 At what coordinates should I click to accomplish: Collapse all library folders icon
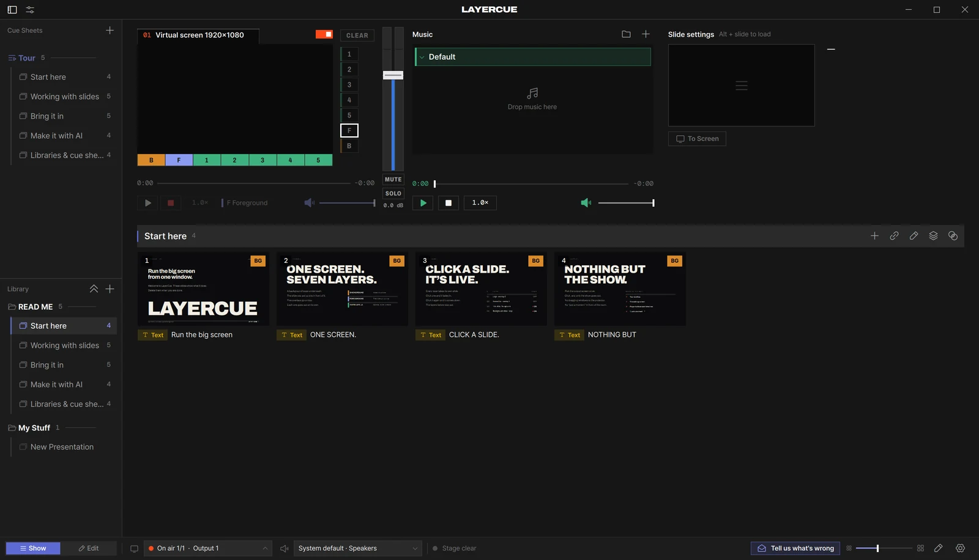coord(94,289)
